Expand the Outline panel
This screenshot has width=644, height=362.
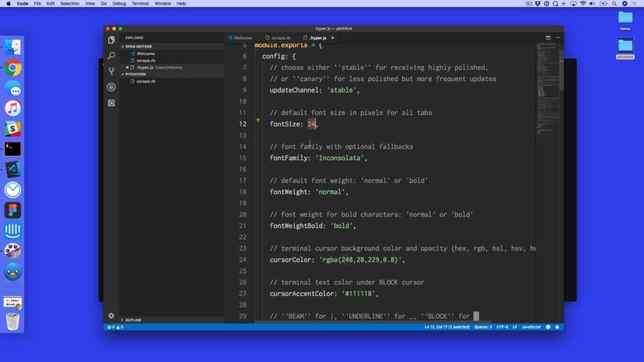pyautogui.click(x=133, y=320)
